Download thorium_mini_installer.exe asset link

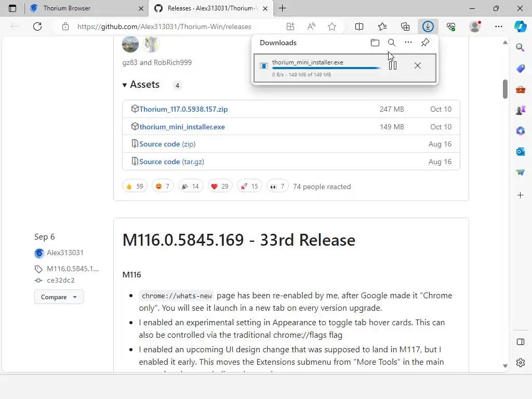[x=182, y=127]
